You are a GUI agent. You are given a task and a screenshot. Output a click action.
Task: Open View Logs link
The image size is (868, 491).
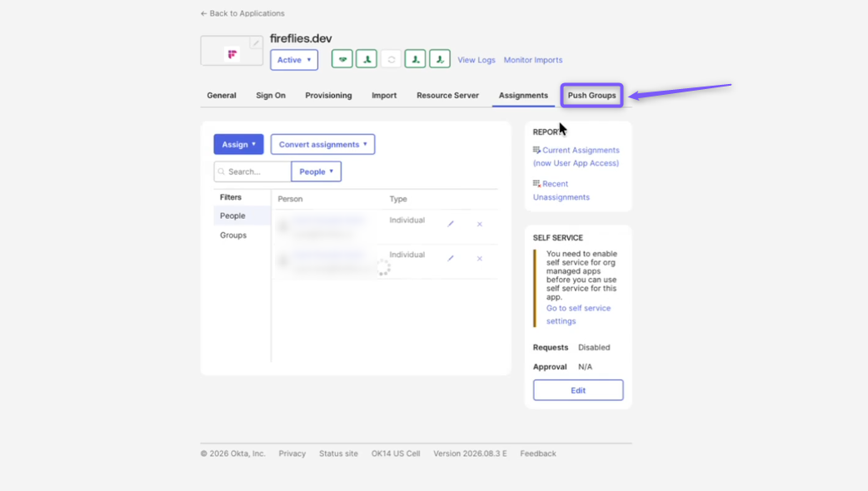click(476, 60)
